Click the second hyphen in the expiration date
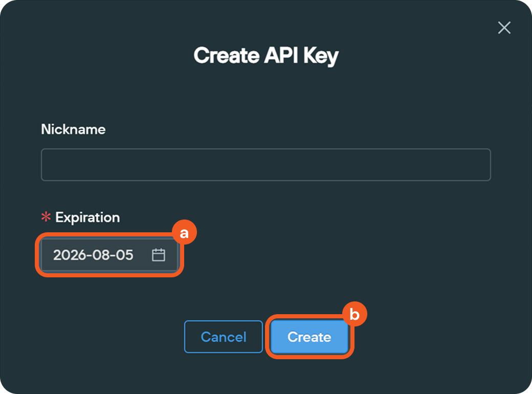 [113, 255]
